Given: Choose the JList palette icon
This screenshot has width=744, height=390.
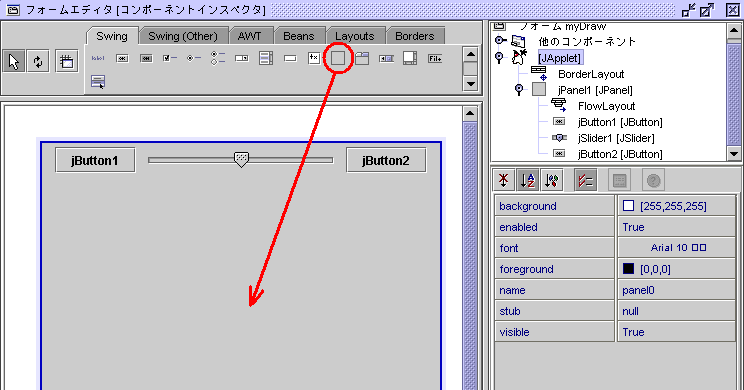Looking at the screenshot, I should pos(266,58).
